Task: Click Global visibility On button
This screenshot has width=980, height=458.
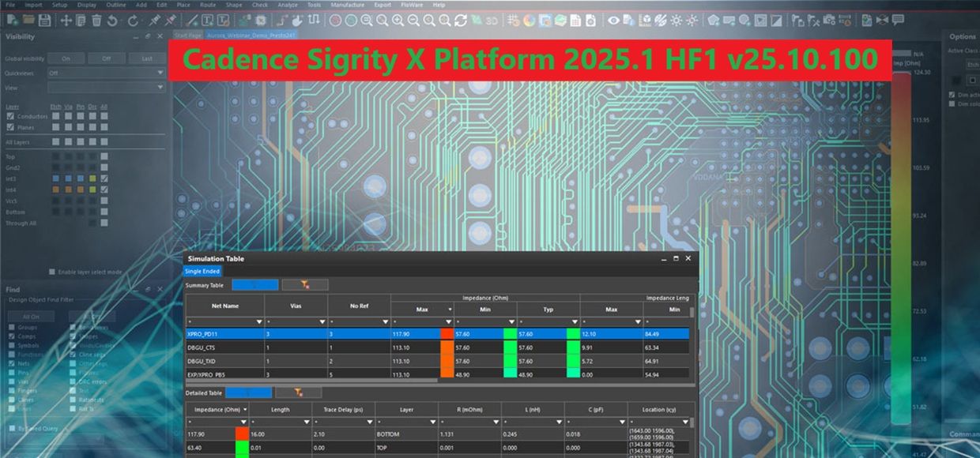Action: [x=66, y=58]
